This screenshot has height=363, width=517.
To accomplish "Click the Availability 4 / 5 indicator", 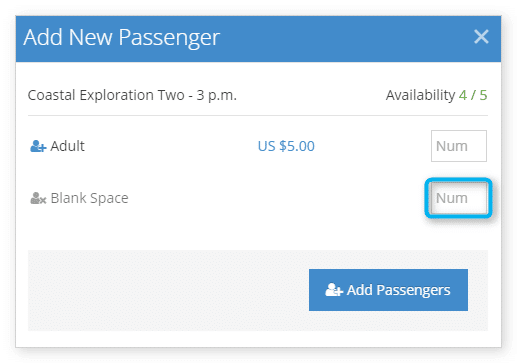I will [436, 95].
